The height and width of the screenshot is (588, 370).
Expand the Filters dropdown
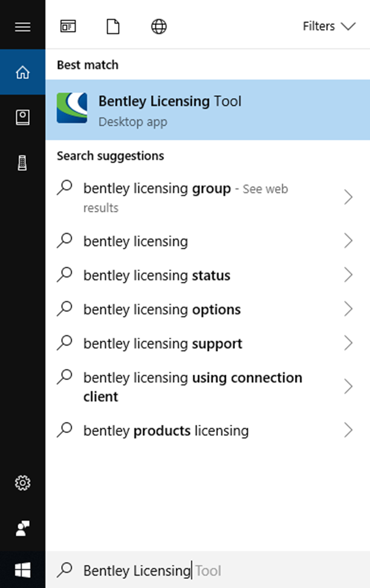[x=328, y=27]
